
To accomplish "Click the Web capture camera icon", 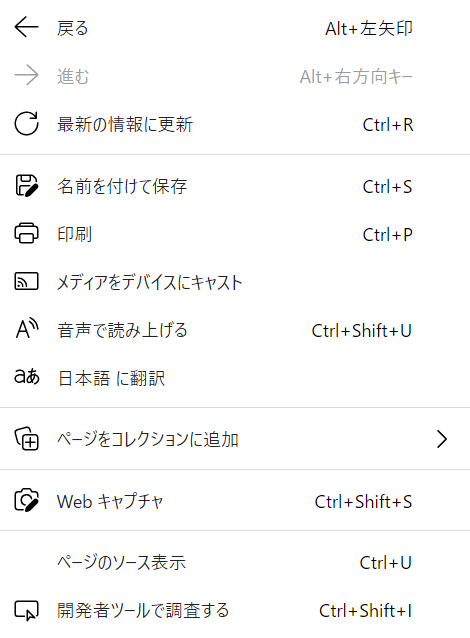I will click(x=27, y=500).
